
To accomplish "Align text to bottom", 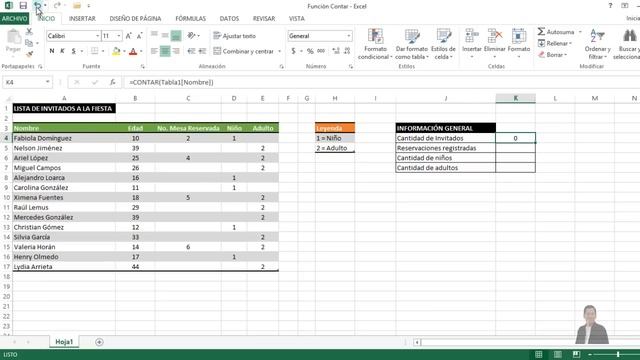I will pos(176,36).
